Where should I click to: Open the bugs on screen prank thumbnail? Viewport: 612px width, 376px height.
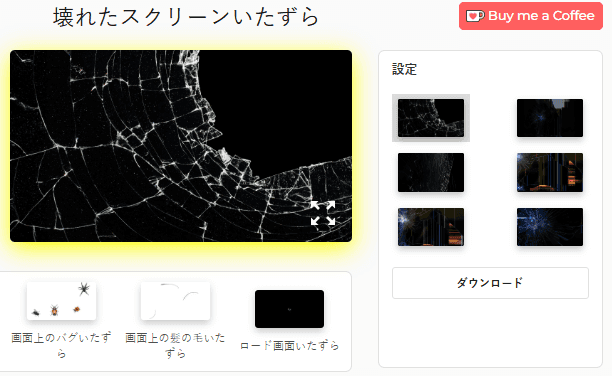tap(61, 301)
